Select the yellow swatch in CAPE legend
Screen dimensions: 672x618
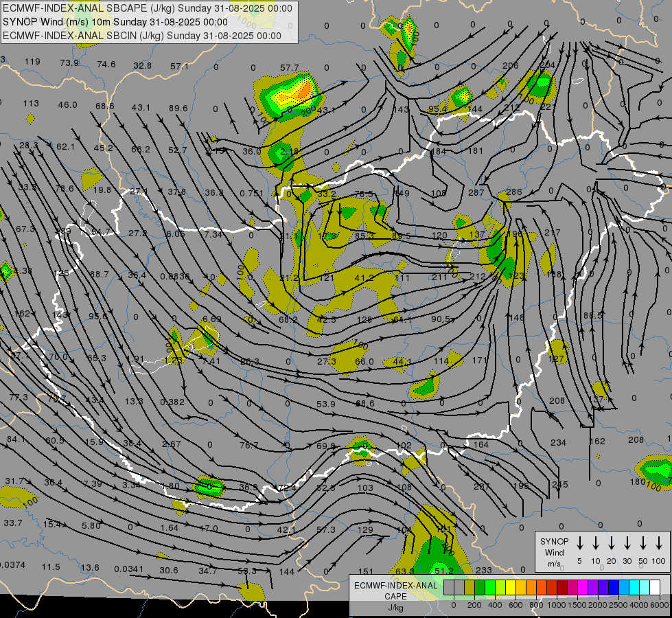coord(511,588)
